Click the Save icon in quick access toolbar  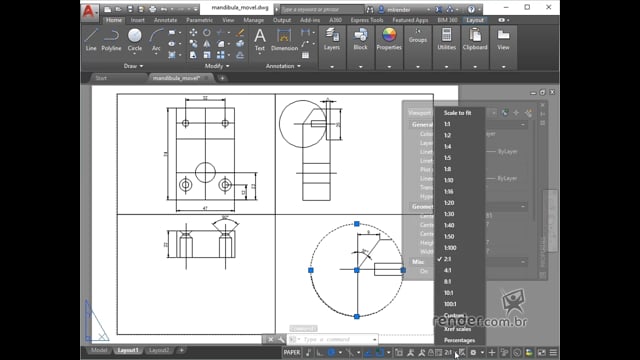(x=130, y=9)
